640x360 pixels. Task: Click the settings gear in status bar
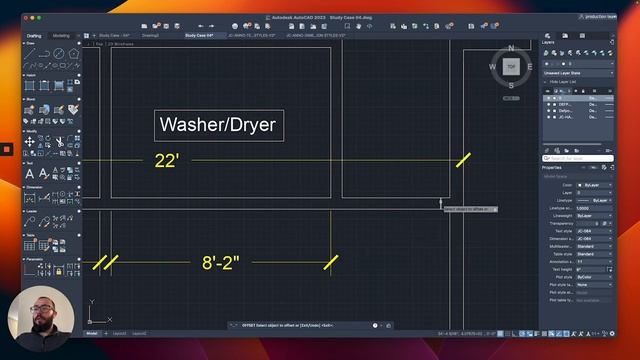612,333
